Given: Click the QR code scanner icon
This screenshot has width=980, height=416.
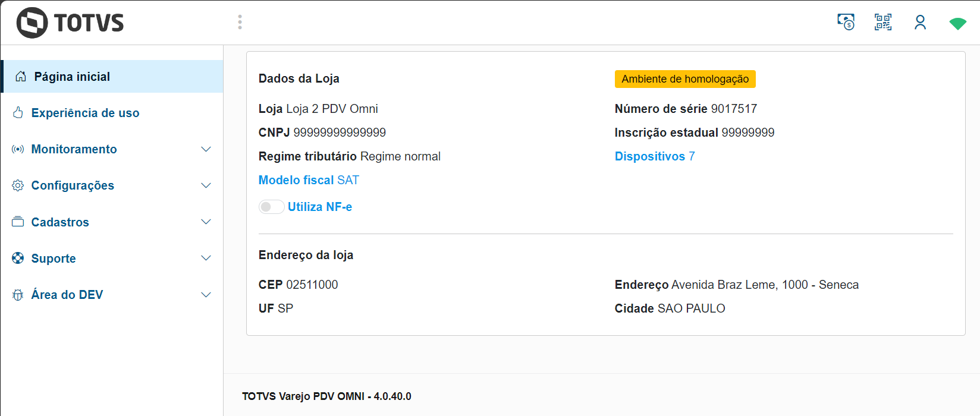Looking at the screenshot, I should click(x=883, y=22).
